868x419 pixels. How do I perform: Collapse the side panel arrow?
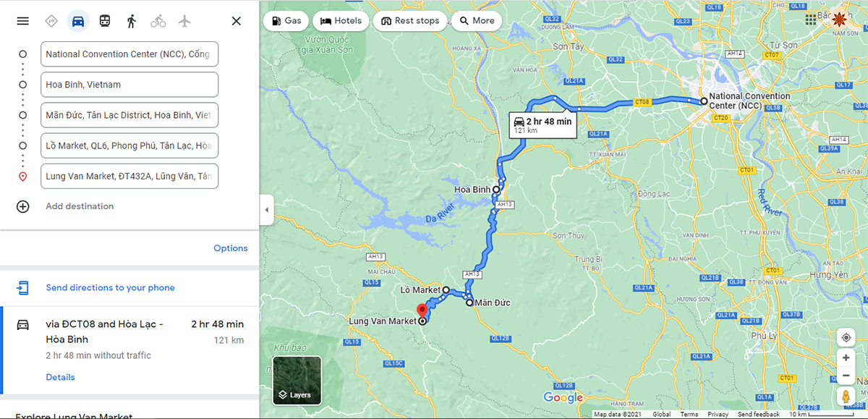(266, 210)
